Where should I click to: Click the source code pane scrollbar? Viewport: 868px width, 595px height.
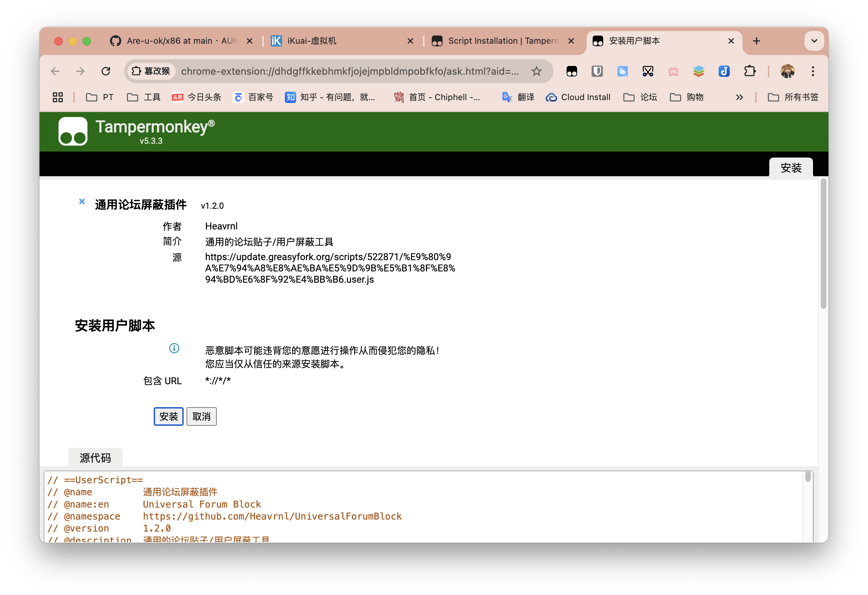tap(808, 477)
